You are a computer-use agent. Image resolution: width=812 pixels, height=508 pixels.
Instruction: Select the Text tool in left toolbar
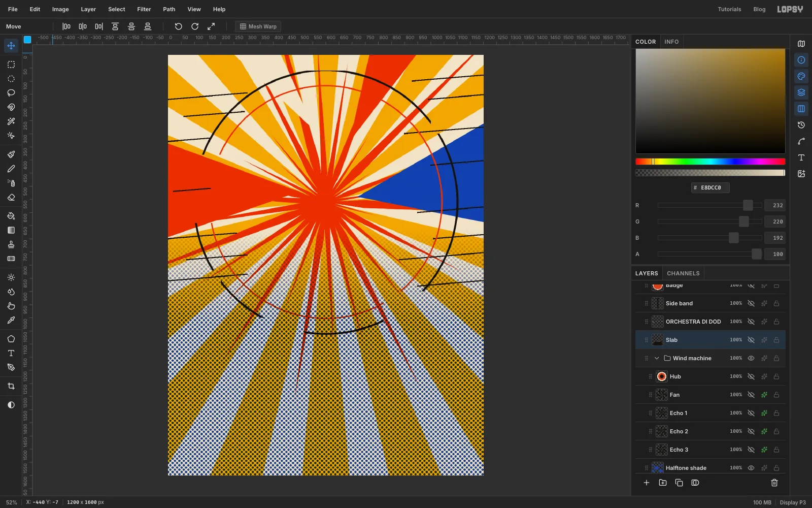coord(11,353)
